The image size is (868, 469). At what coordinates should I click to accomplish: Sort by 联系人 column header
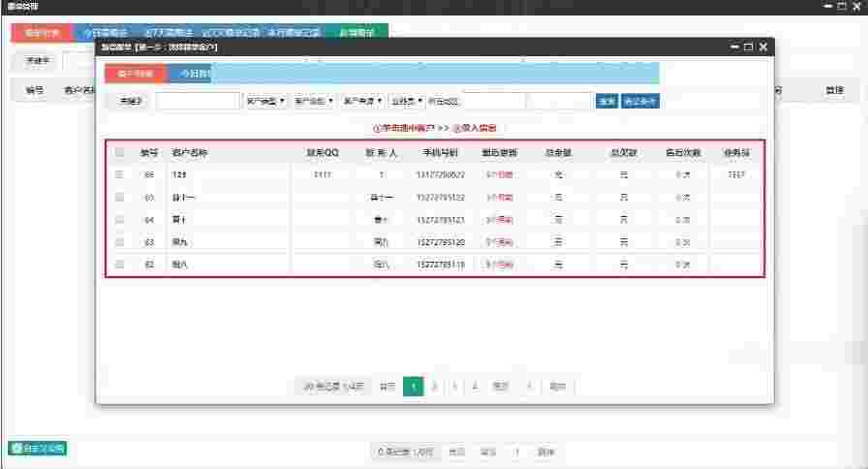[382, 152]
